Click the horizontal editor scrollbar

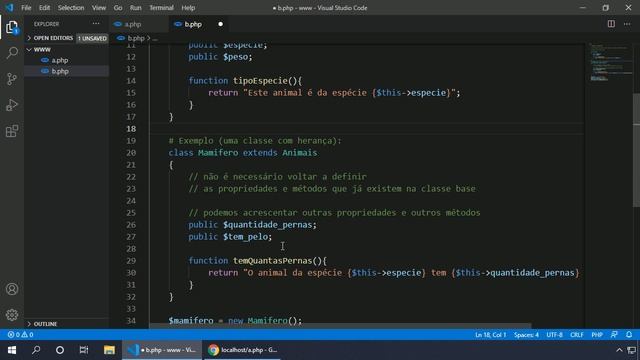340,326
